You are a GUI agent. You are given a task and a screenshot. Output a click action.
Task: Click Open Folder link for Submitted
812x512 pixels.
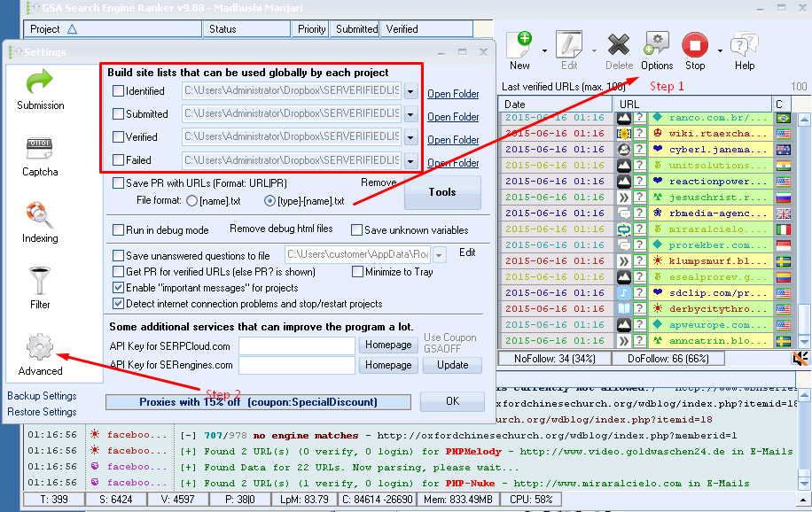pyautogui.click(x=453, y=117)
